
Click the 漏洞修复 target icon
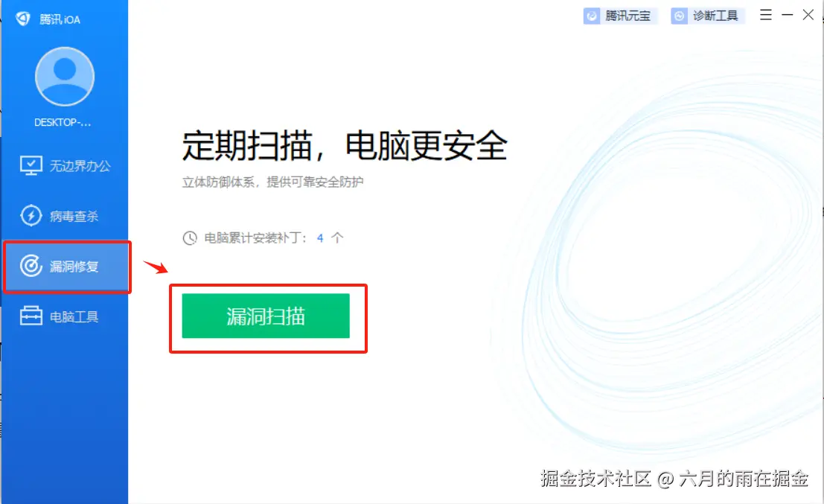31,266
